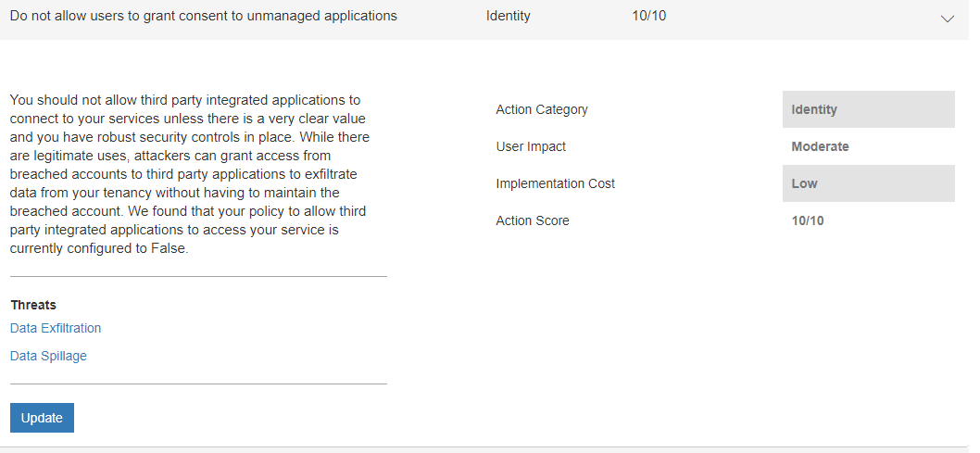This screenshot has height=453, width=980.
Task: Click the Threats section heading
Action: (33, 305)
